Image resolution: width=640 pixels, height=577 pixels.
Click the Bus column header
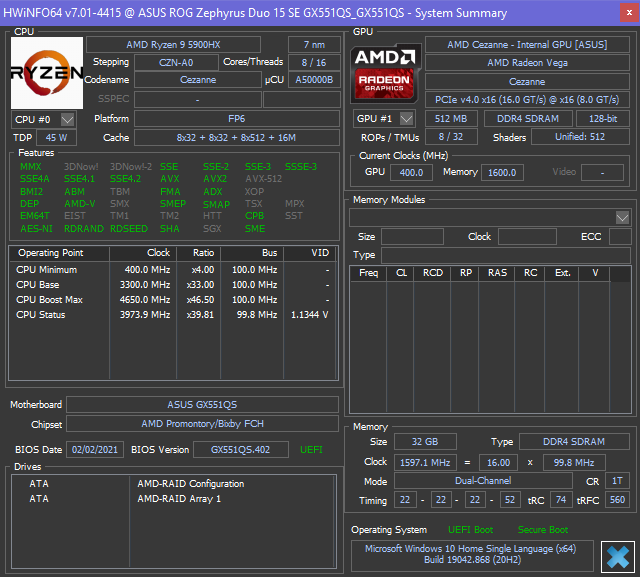[x=252, y=253]
